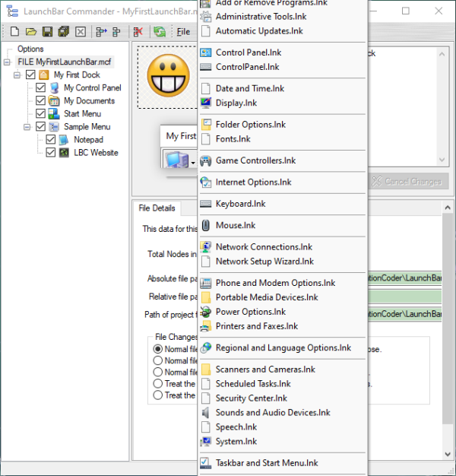
Task: Click the Network Connections.lnk icon
Action: coord(206,247)
